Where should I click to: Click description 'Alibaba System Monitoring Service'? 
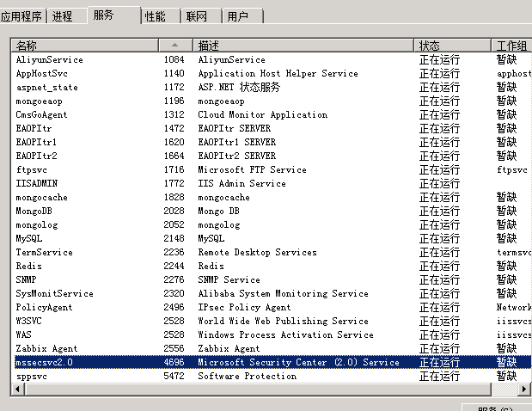pyautogui.click(x=283, y=293)
